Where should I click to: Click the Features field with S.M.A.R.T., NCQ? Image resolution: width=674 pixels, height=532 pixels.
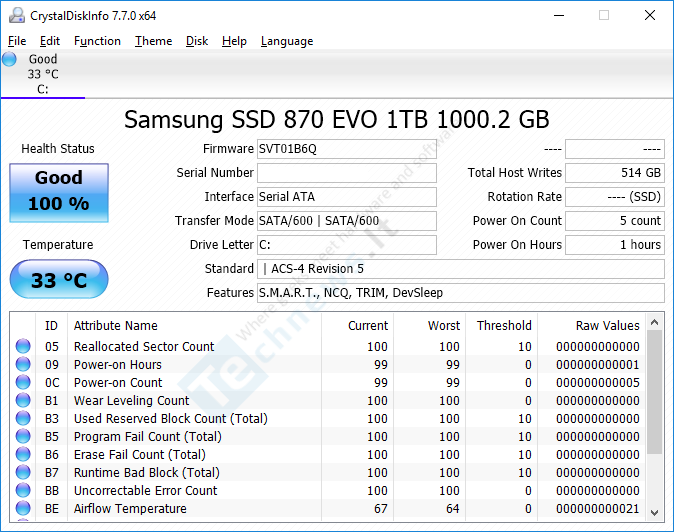pos(461,293)
